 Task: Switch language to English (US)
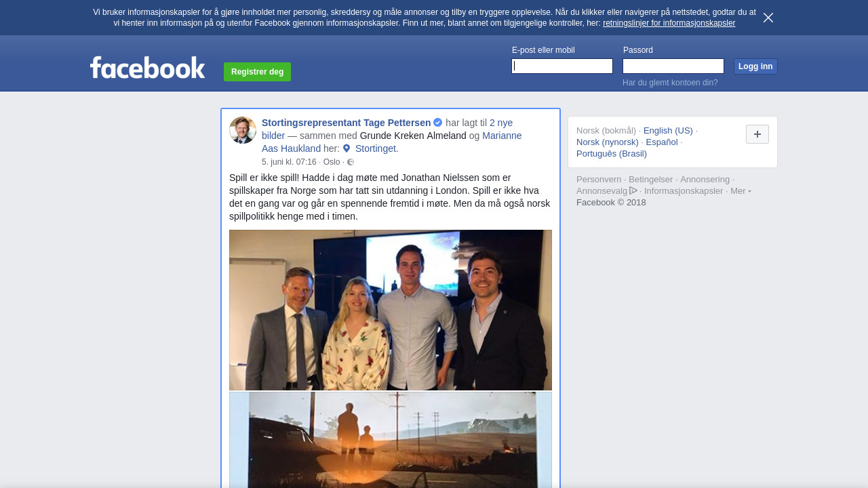pos(668,130)
